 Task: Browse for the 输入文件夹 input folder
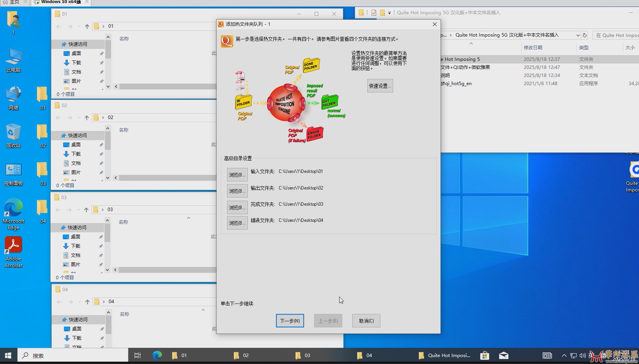237,175
